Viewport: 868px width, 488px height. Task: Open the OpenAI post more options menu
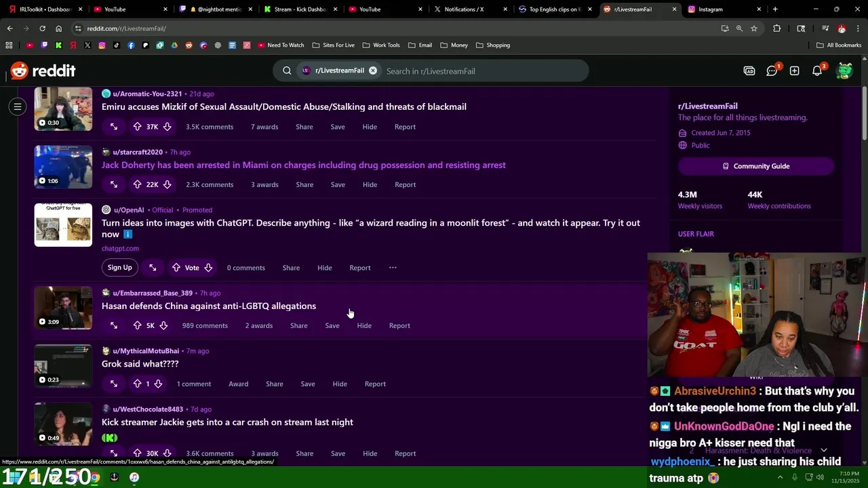tap(393, 268)
